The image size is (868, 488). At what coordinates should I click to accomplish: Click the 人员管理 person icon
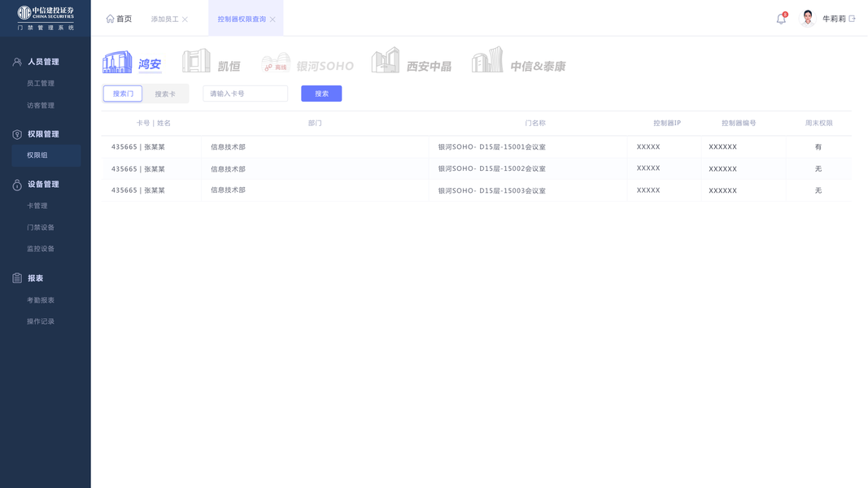17,62
